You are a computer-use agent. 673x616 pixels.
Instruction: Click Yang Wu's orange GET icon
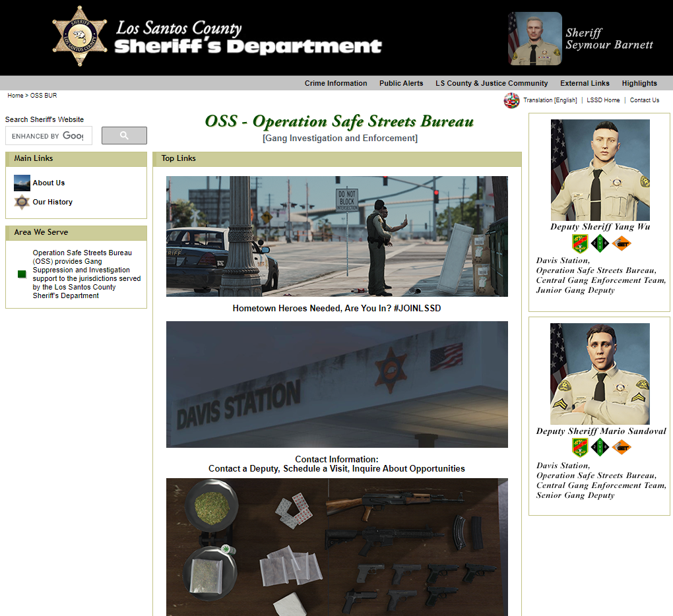(x=622, y=243)
